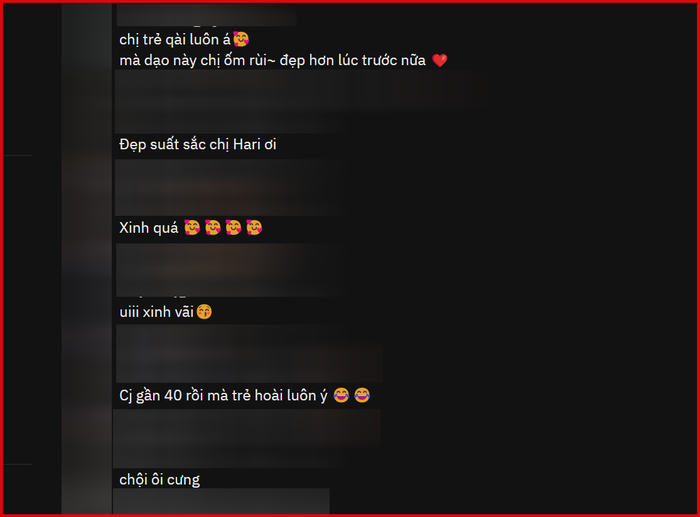Click the kissing emoji after "uiii xinh vãi"
Screen dimensions: 700x517
[x=204, y=311]
